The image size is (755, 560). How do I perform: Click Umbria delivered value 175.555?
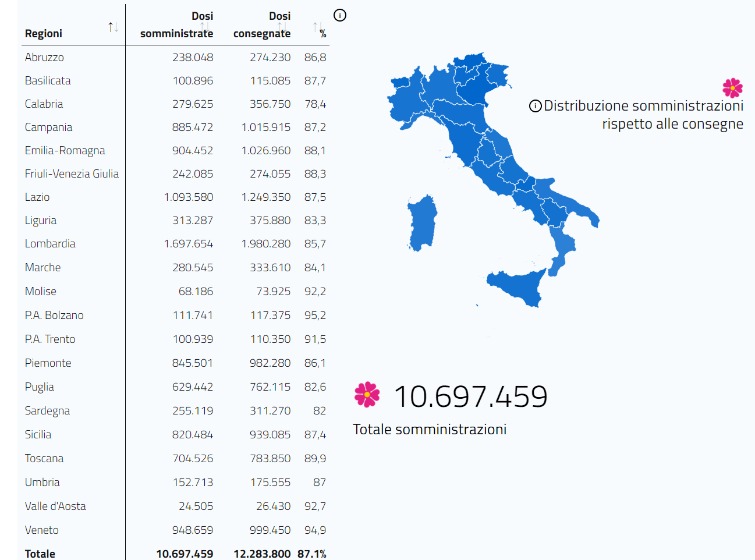tap(270, 482)
